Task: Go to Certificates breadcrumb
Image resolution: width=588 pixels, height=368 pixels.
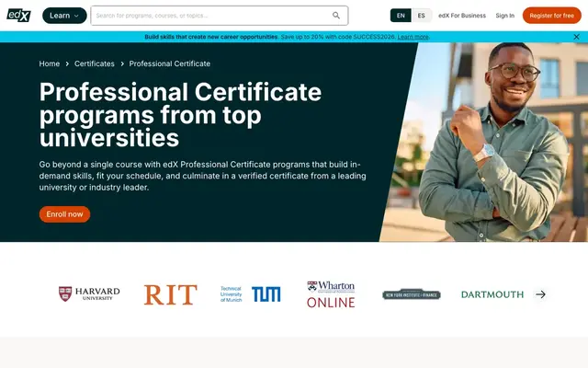Action: pyautogui.click(x=95, y=63)
